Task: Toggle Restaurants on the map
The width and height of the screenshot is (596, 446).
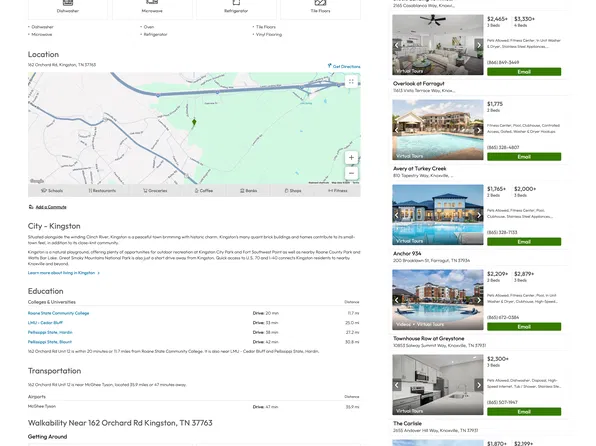Action: pos(102,190)
